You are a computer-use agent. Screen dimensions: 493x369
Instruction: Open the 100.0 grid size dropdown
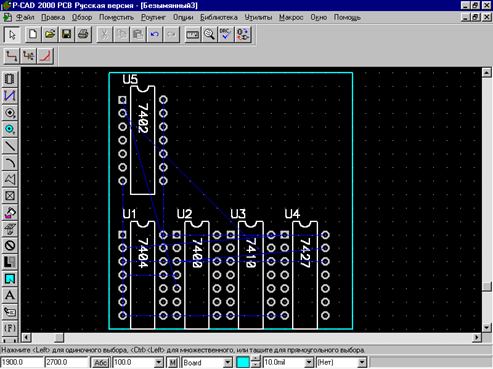(x=159, y=362)
